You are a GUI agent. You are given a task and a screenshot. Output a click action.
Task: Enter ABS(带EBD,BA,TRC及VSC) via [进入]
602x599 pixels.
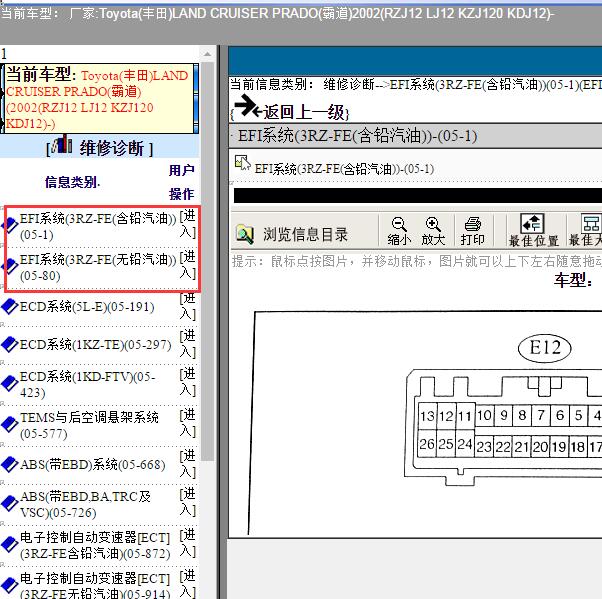coord(188,502)
